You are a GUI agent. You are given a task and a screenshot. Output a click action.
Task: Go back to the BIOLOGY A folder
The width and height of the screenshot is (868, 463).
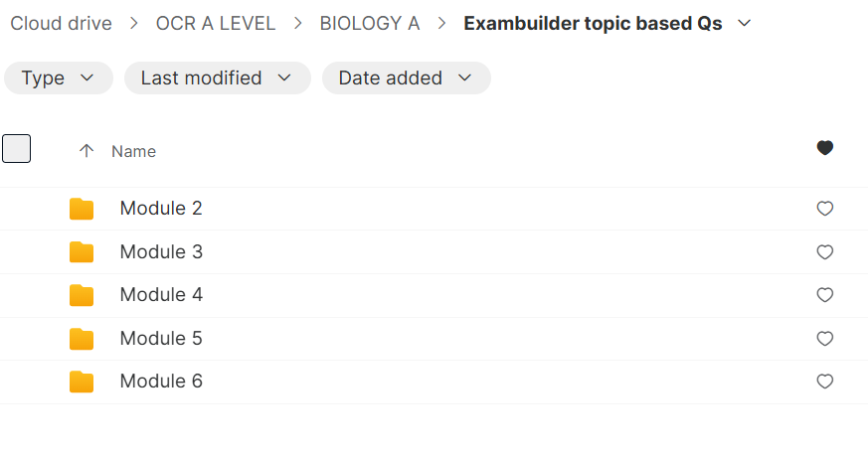[370, 24]
